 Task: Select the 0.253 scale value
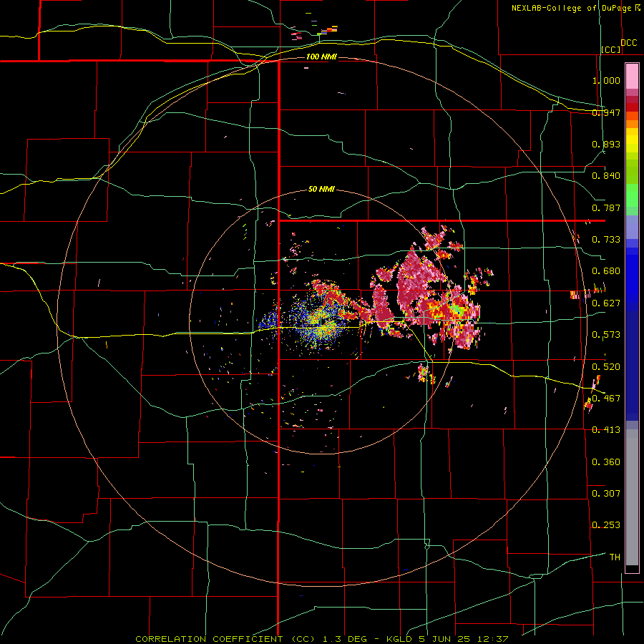[x=606, y=525]
